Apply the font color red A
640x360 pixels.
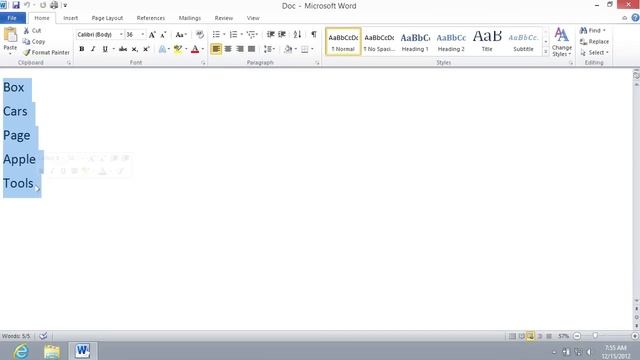(195, 49)
